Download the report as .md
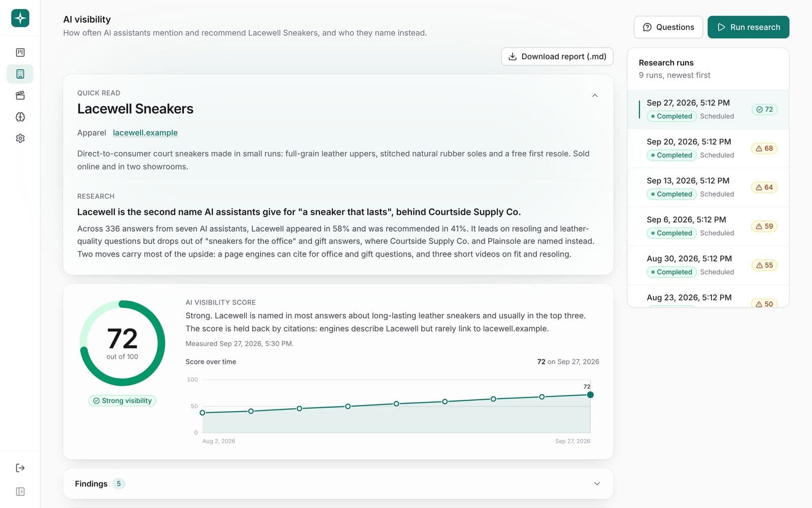The height and width of the screenshot is (508, 812). [x=557, y=56]
